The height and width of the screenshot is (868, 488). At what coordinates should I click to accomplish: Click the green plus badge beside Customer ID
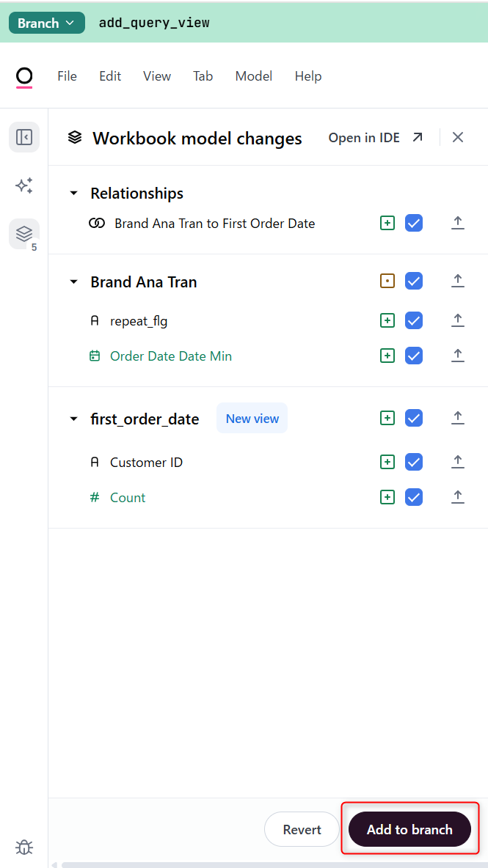(x=387, y=462)
